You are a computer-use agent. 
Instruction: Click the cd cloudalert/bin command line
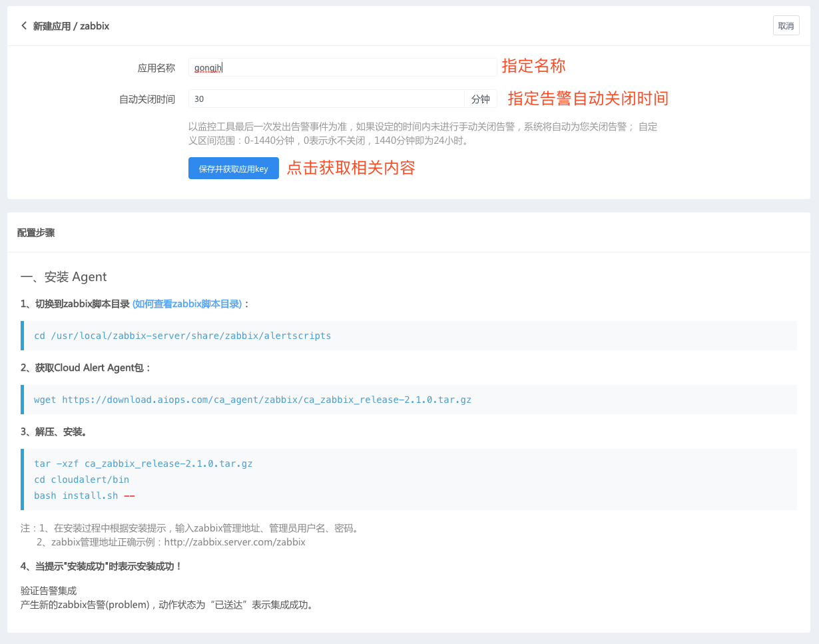click(82, 480)
